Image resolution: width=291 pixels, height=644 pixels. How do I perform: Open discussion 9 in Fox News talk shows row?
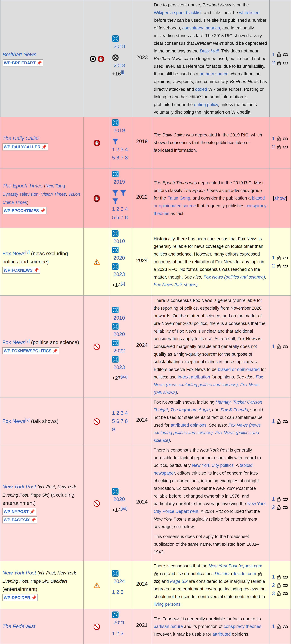tap(113, 429)
